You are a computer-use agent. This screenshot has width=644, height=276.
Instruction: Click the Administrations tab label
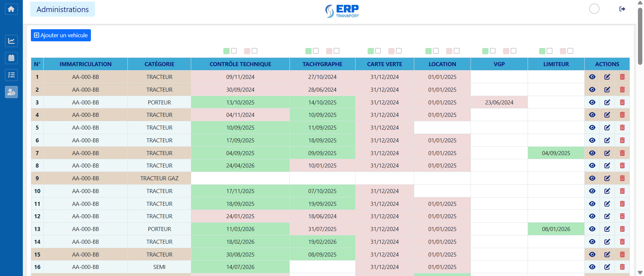(62, 9)
